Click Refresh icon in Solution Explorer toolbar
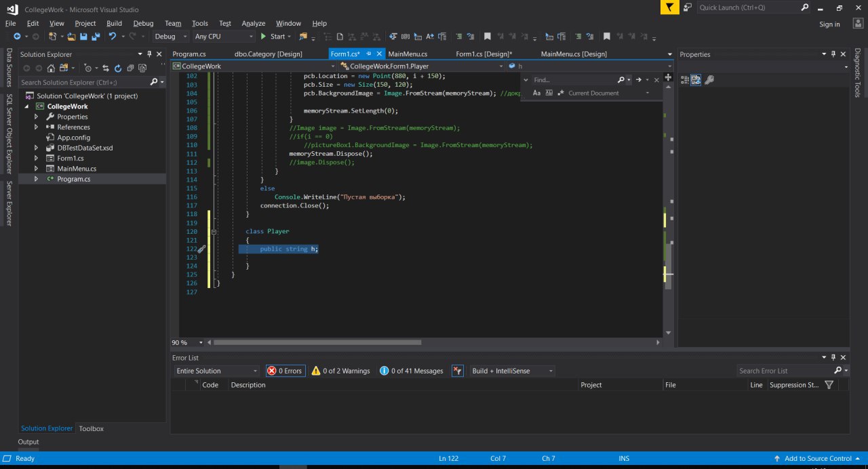The image size is (868, 469). (x=119, y=68)
